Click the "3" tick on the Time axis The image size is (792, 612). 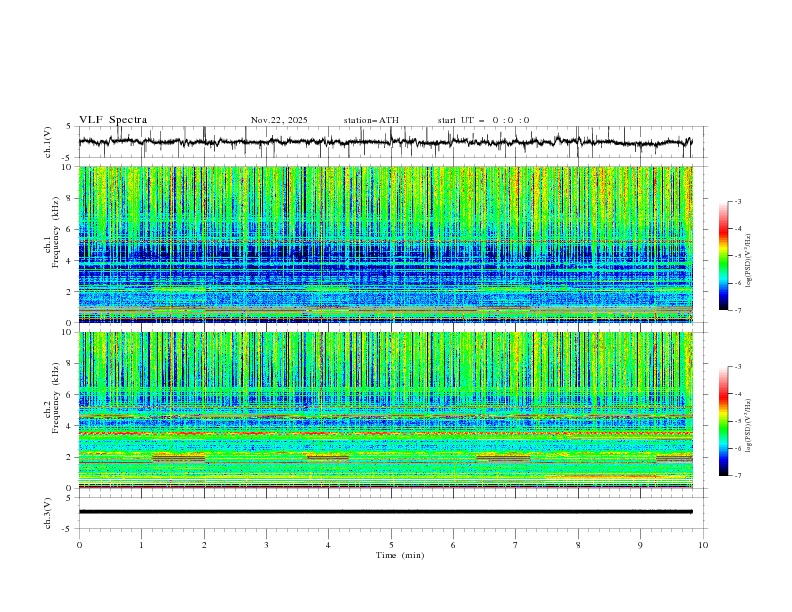266,545
